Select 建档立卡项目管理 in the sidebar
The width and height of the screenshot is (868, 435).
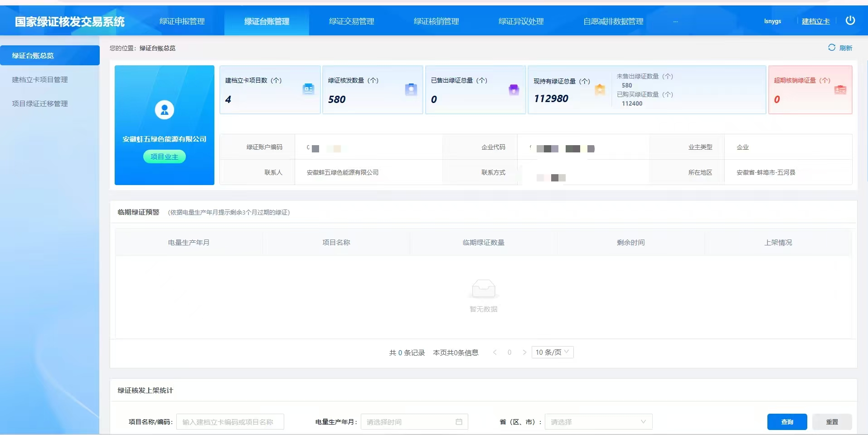tap(40, 80)
